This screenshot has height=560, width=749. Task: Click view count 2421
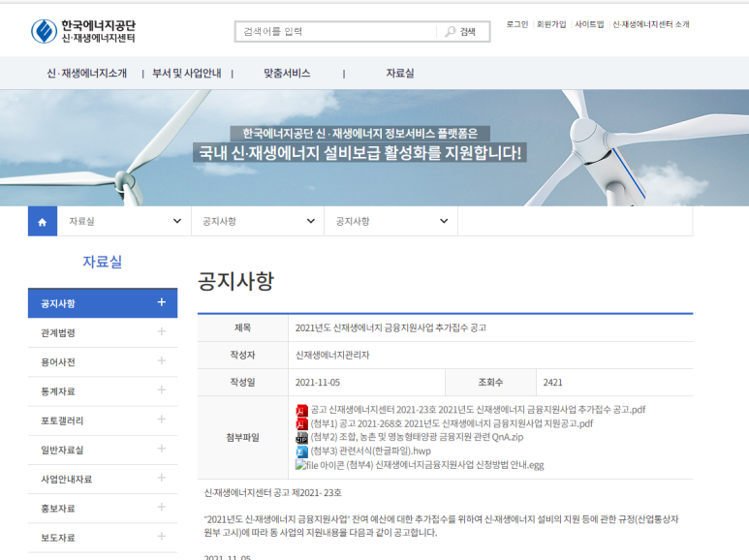click(x=552, y=383)
